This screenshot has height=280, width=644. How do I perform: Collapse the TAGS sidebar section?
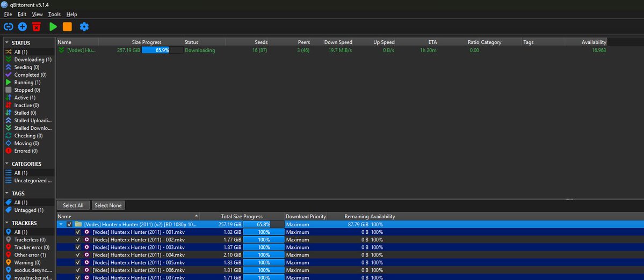tap(7, 193)
